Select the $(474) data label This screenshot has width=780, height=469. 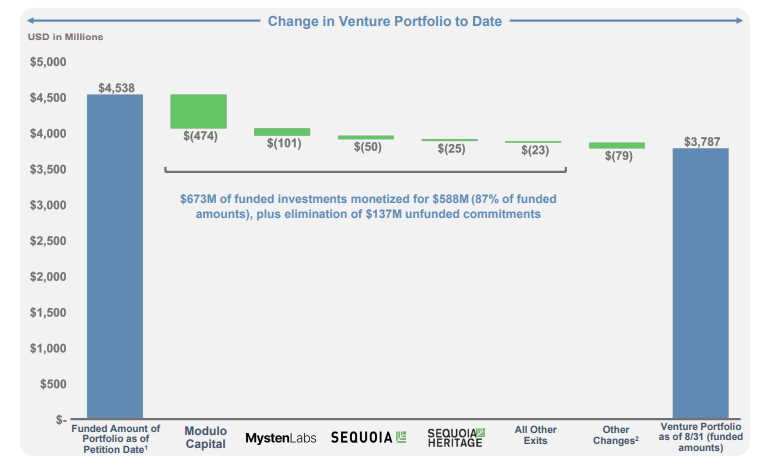coord(200,136)
